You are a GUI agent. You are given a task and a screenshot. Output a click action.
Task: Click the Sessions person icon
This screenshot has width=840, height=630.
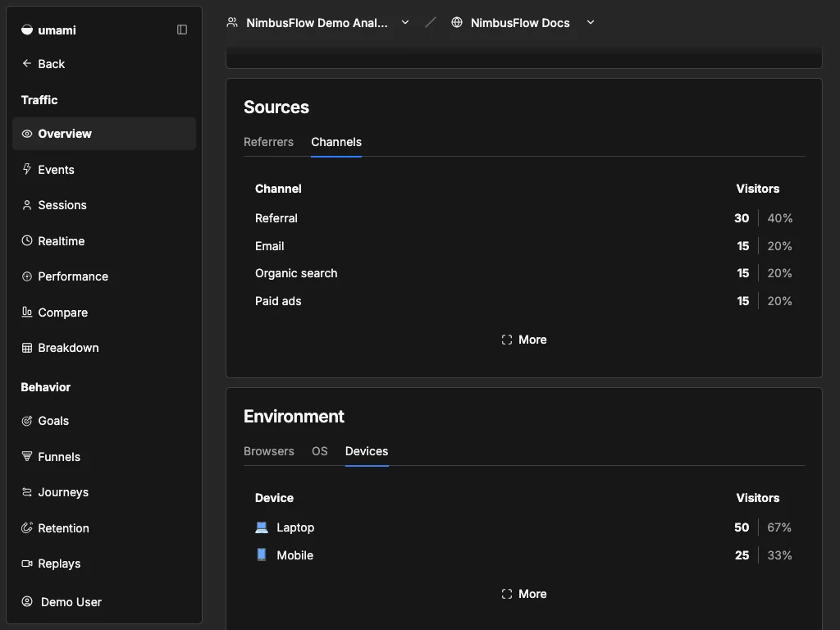click(27, 204)
